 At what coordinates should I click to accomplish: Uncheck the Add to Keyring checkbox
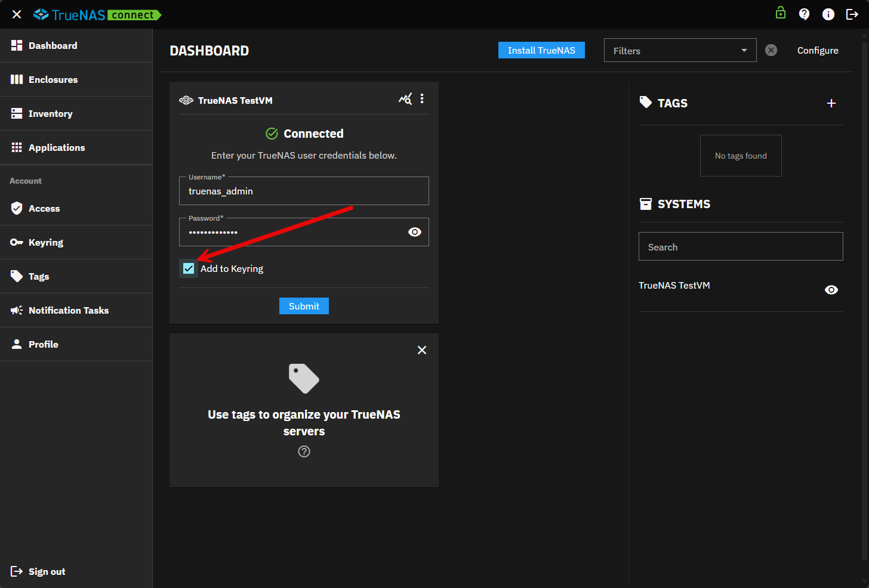pyautogui.click(x=189, y=268)
